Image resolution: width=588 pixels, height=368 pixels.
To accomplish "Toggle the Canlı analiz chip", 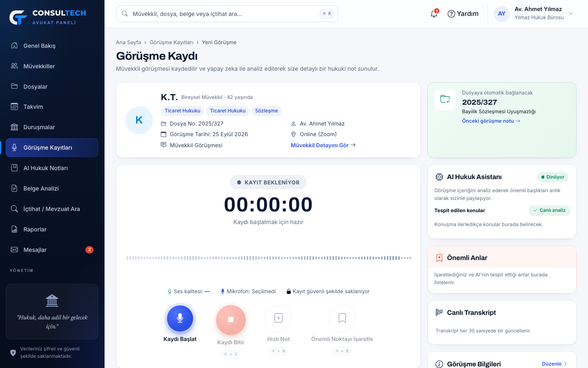I will [549, 211].
